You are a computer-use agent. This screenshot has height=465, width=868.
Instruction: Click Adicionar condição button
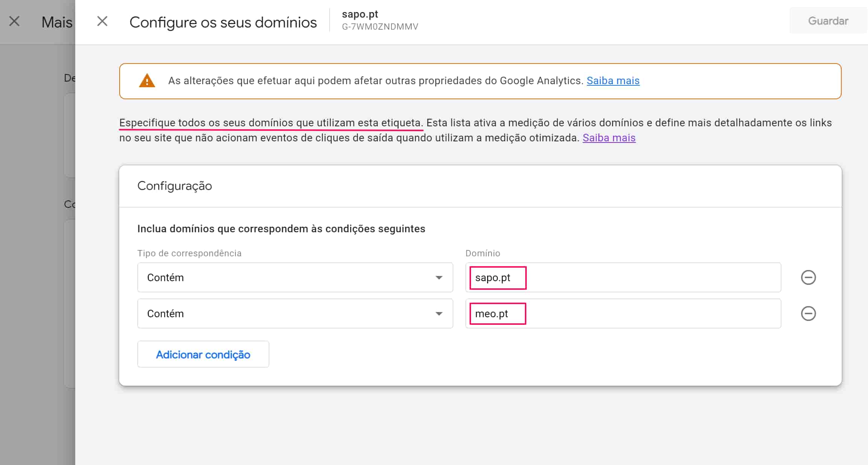[203, 354]
